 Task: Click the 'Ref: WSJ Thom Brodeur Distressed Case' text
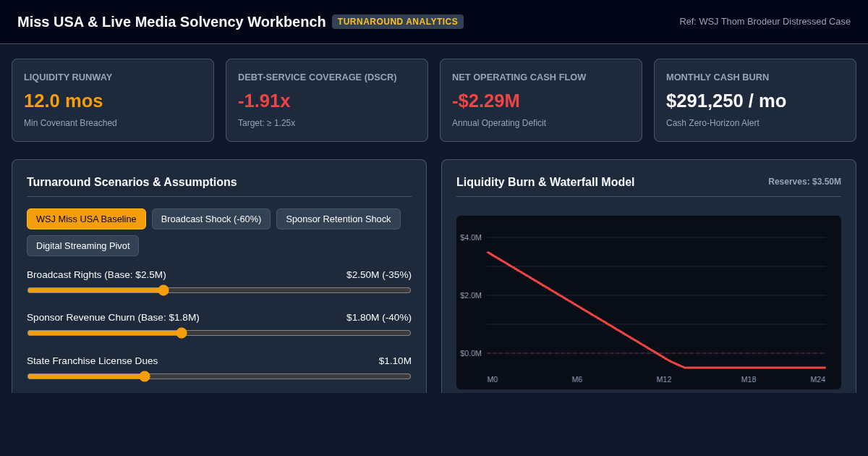point(765,22)
